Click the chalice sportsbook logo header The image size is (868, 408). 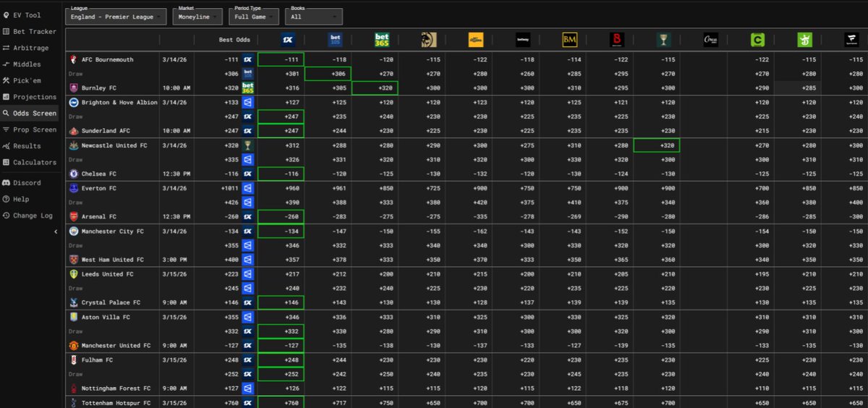coord(663,40)
